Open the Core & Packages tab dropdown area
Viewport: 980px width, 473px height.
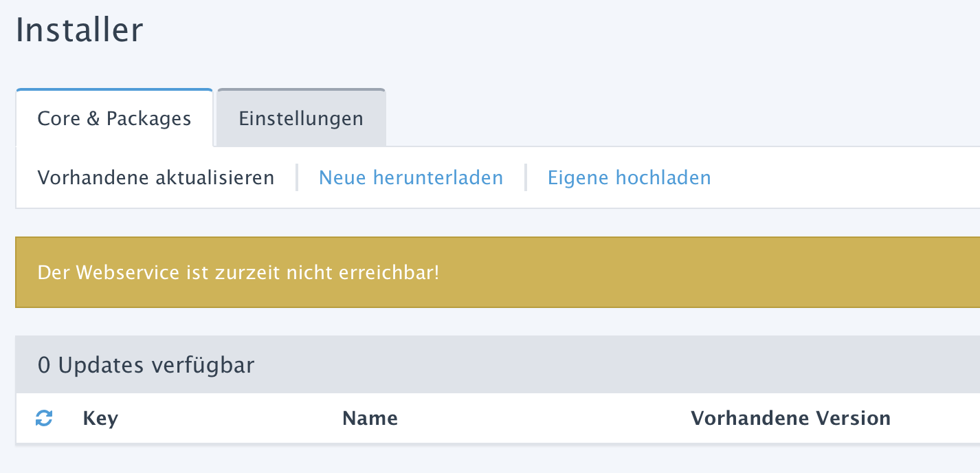tap(114, 118)
